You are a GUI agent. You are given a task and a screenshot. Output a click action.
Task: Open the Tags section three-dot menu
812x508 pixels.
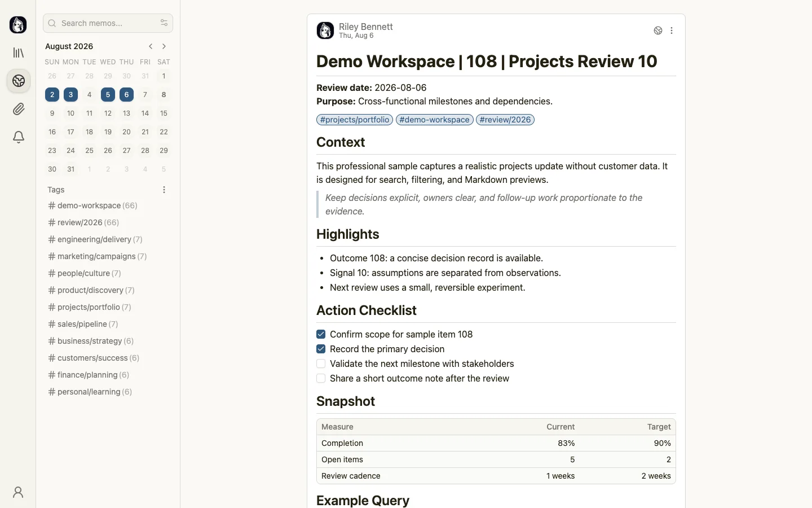(164, 190)
